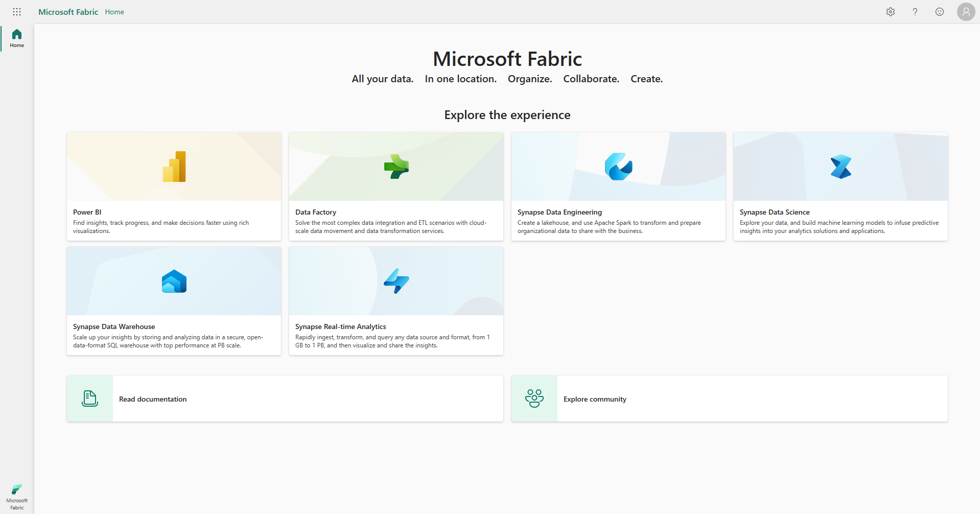Click the Home breadcrumb in header
Image resolution: width=980 pixels, height=514 pixels.
point(114,12)
